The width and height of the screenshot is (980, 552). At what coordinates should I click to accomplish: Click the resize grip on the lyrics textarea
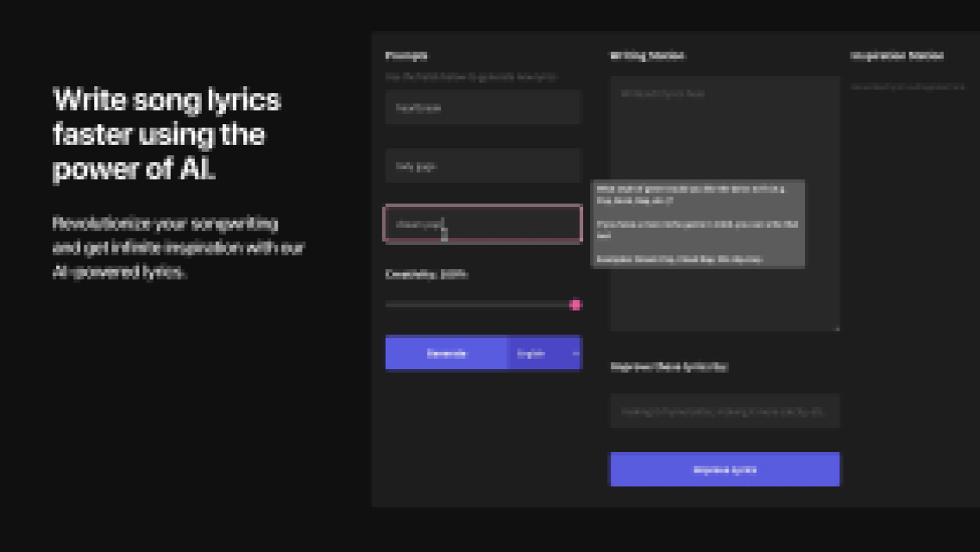point(835,326)
